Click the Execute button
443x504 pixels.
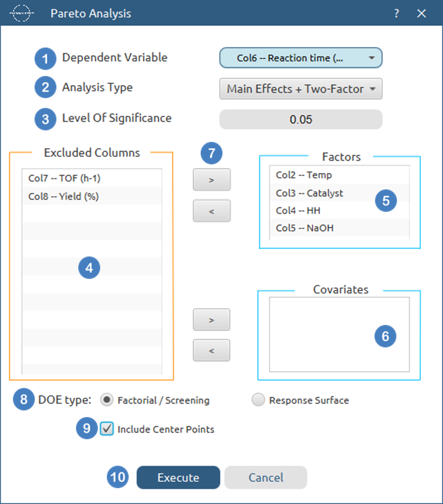pyautogui.click(x=178, y=478)
